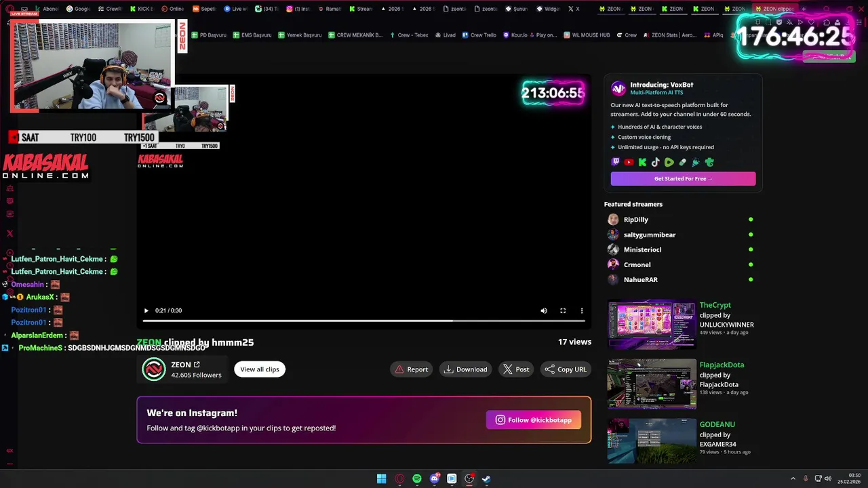Click TheCrypt channel name link

click(715, 305)
